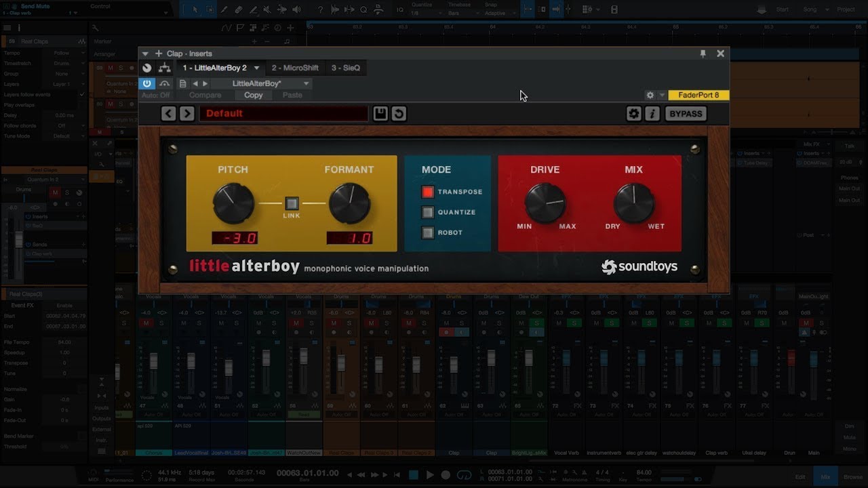The width and height of the screenshot is (868, 488).
Task: Select TRANSPOSE mode
Action: pyautogui.click(x=428, y=192)
